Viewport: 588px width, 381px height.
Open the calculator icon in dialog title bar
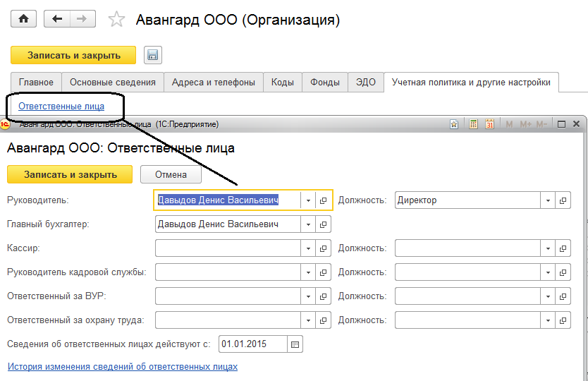click(473, 124)
